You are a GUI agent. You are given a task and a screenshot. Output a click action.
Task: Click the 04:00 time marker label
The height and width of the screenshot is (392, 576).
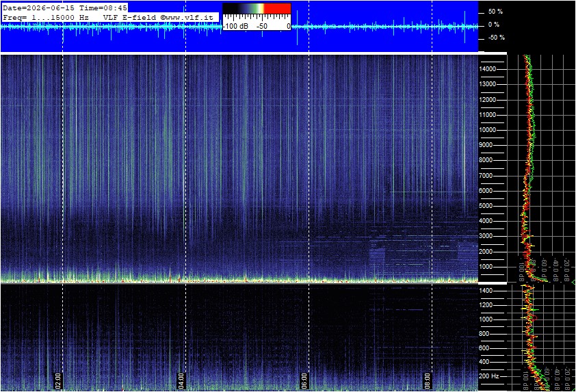pos(181,380)
